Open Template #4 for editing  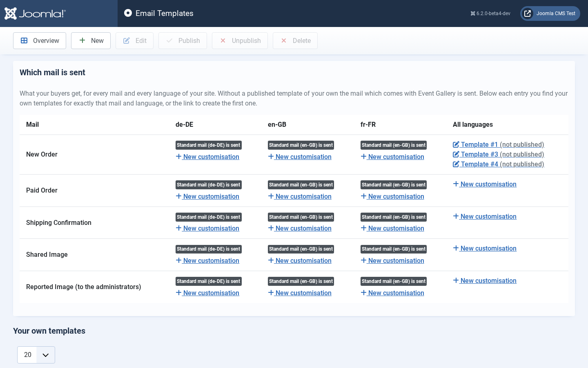pos(498,164)
